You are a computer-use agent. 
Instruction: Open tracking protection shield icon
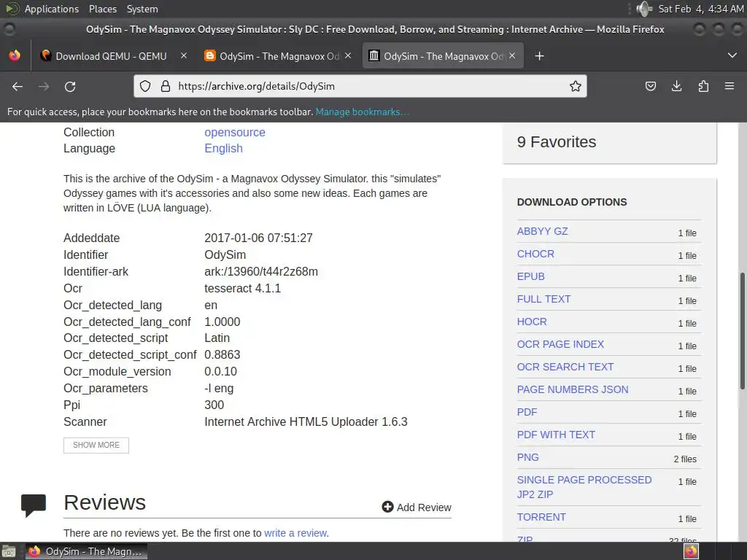[145, 86]
